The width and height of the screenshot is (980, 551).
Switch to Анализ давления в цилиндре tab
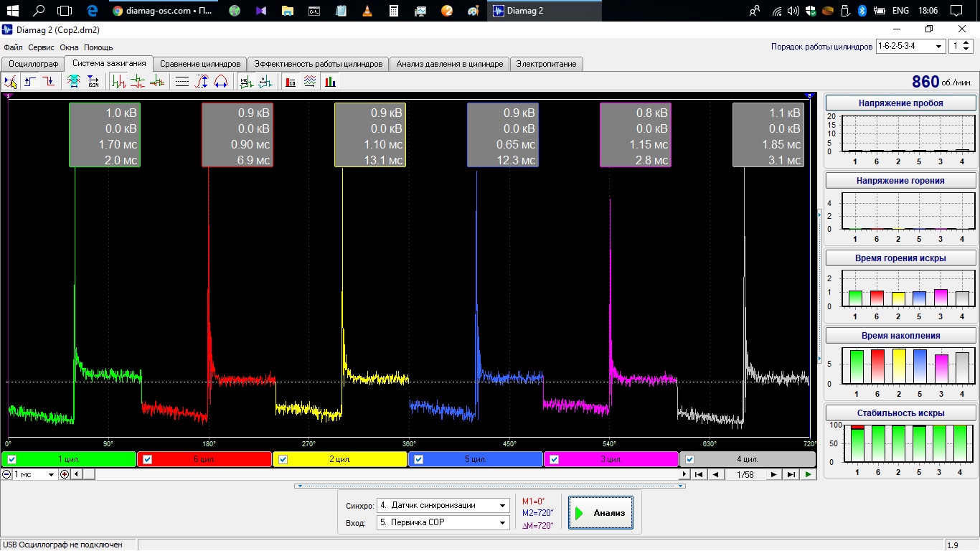pos(450,64)
